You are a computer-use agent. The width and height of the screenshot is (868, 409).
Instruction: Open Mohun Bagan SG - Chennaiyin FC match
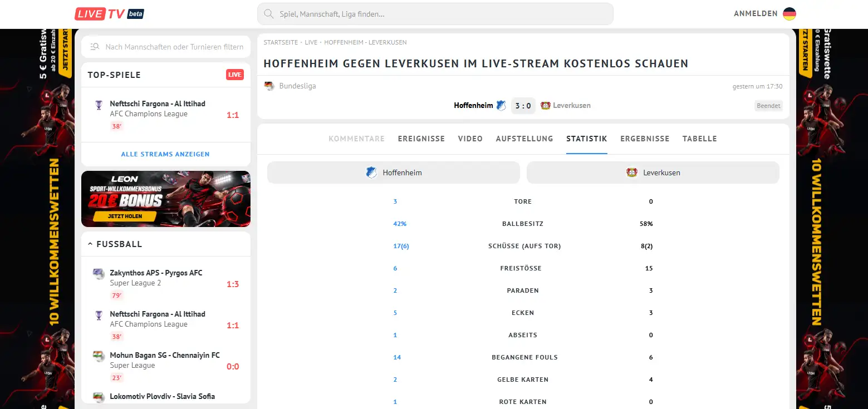[166, 366]
